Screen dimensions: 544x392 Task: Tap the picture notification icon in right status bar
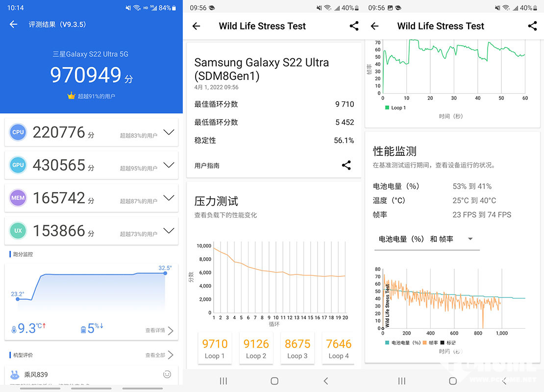coord(390,8)
